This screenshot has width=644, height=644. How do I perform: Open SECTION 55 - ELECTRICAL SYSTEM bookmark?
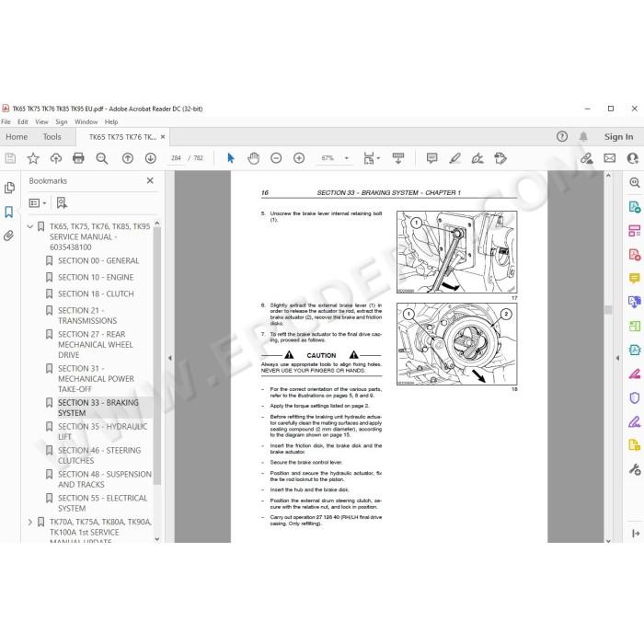coord(102,503)
